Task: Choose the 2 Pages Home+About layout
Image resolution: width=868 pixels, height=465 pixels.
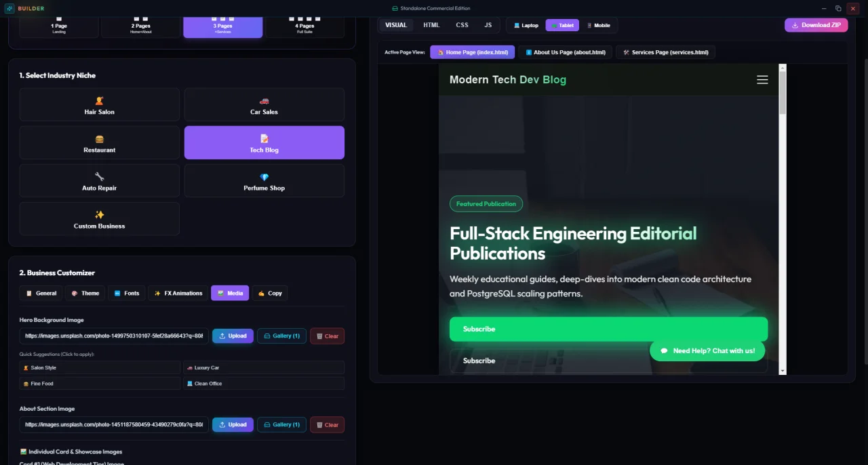Action: 141,27
